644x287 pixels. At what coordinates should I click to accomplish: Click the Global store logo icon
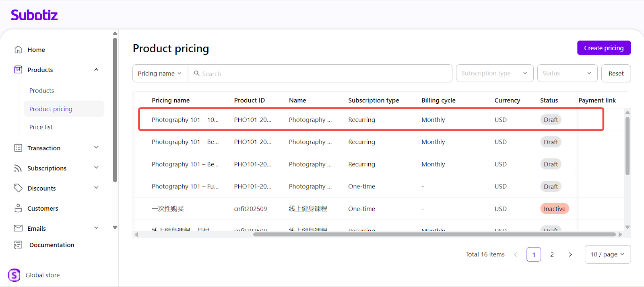tap(14, 275)
